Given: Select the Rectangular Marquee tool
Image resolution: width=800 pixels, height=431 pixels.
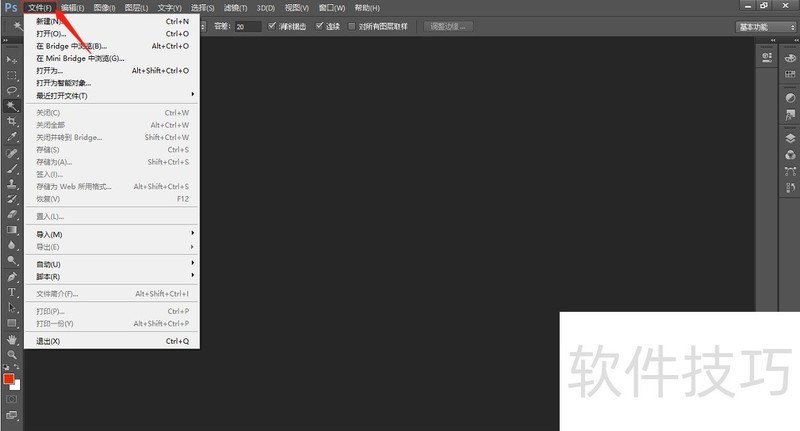Looking at the screenshot, I should click(x=12, y=75).
